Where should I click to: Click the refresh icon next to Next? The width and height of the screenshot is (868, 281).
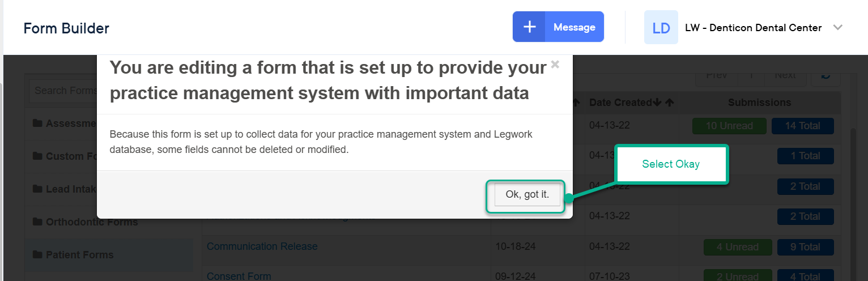tap(826, 75)
